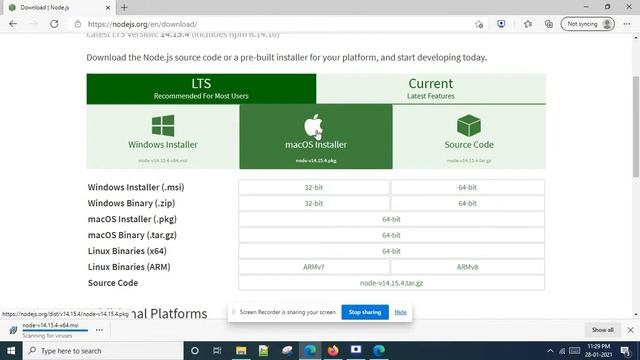The image size is (640, 360).
Task: Download node-v14.15.4.tar.gz source link
Action: 391,282
